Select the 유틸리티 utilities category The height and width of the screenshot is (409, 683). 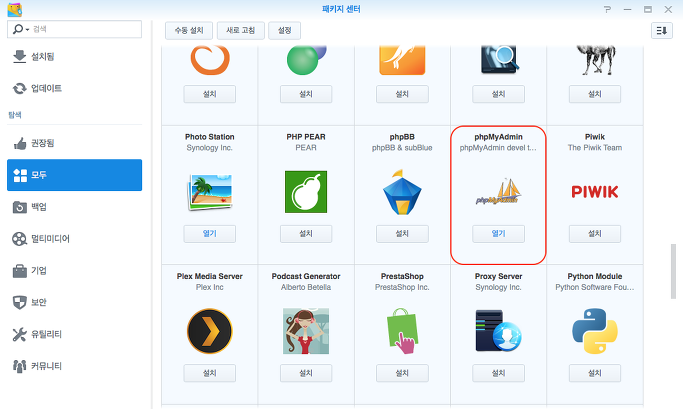[74, 334]
